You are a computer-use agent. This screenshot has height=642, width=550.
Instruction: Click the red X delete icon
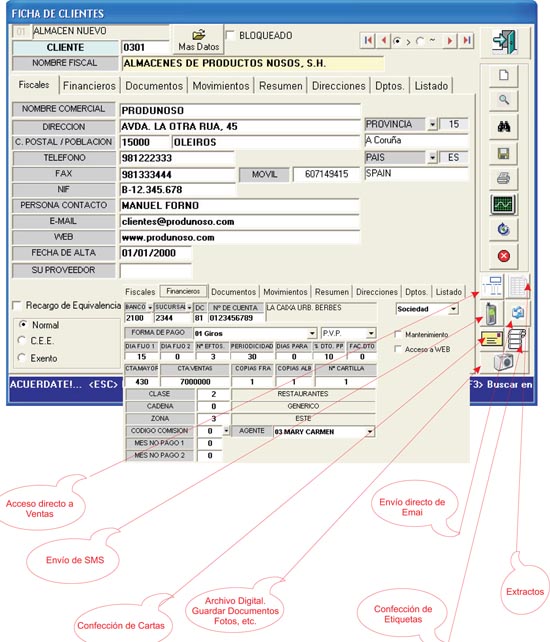[503, 256]
